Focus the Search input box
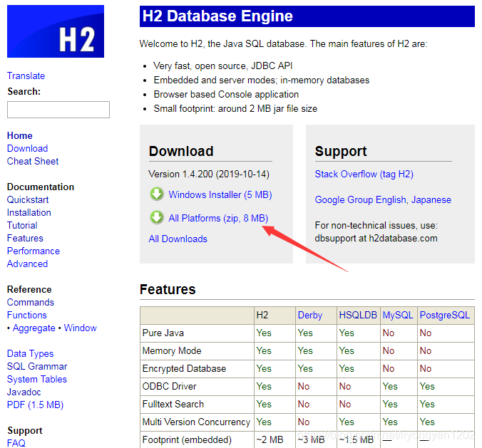This screenshot has height=448, width=482. click(58, 110)
